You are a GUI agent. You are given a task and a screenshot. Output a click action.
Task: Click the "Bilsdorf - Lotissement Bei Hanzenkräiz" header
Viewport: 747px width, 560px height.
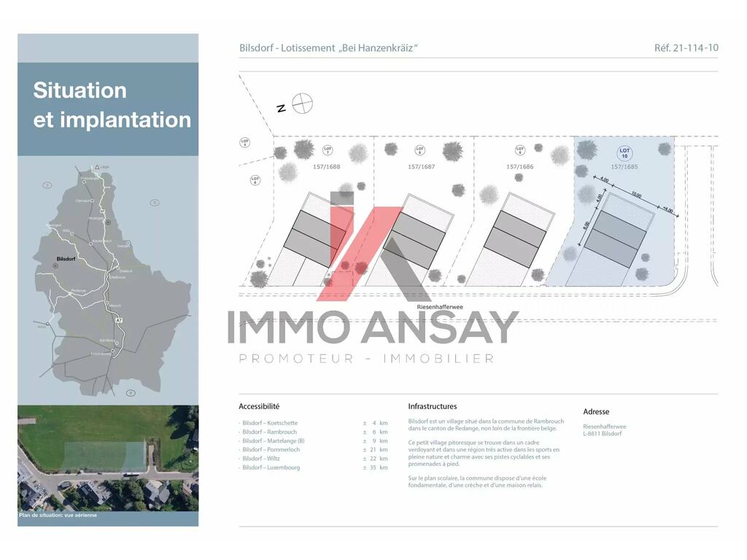coord(328,47)
